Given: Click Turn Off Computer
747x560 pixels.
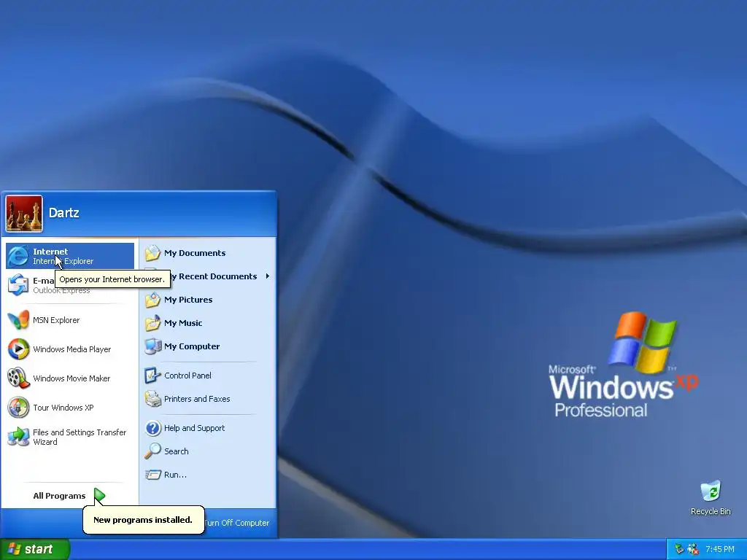Looking at the screenshot, I should point(237,523).
